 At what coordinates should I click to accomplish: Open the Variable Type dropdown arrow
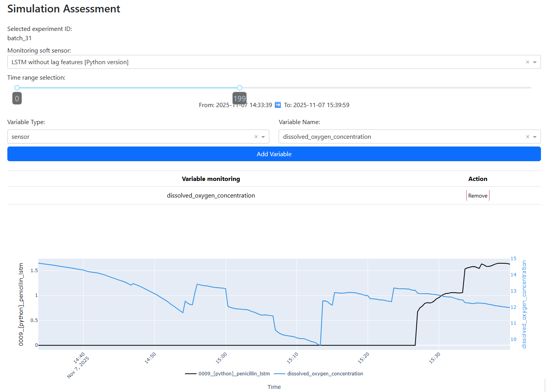click(x=263, y=137)
